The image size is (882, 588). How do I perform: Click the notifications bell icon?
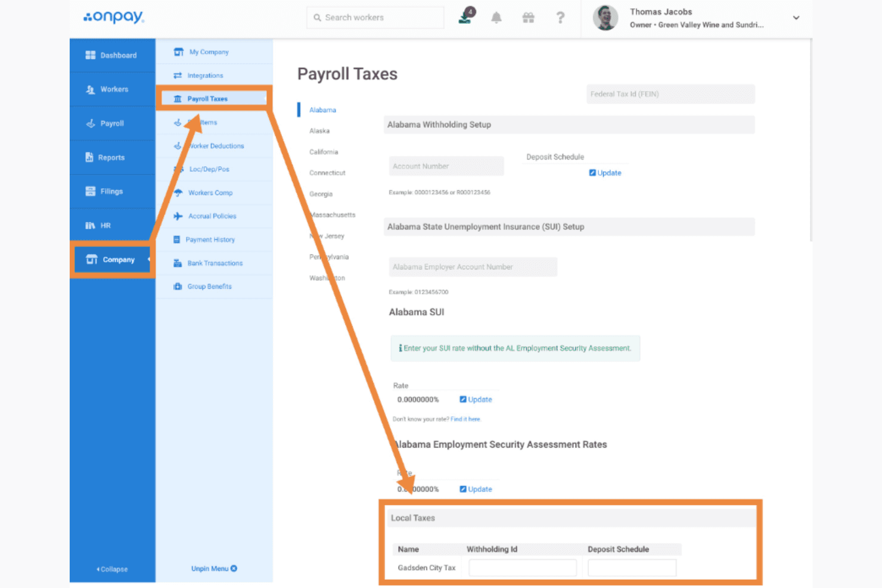[x=496, y=18]
